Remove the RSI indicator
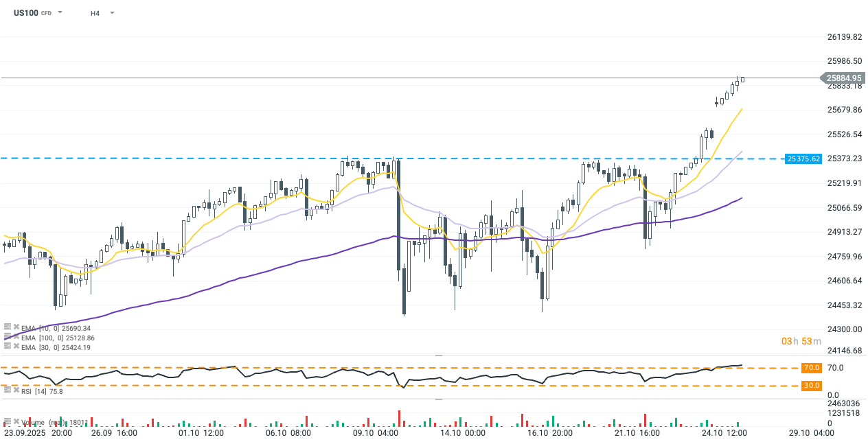This screenshot has width=868, height=444. (16, 390)
